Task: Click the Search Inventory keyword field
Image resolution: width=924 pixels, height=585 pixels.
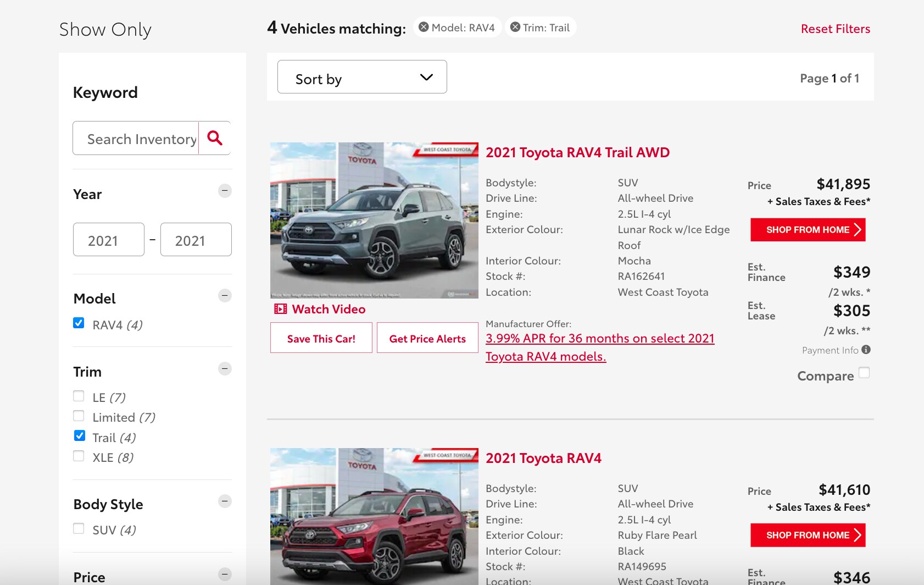Action: (136, 138)
